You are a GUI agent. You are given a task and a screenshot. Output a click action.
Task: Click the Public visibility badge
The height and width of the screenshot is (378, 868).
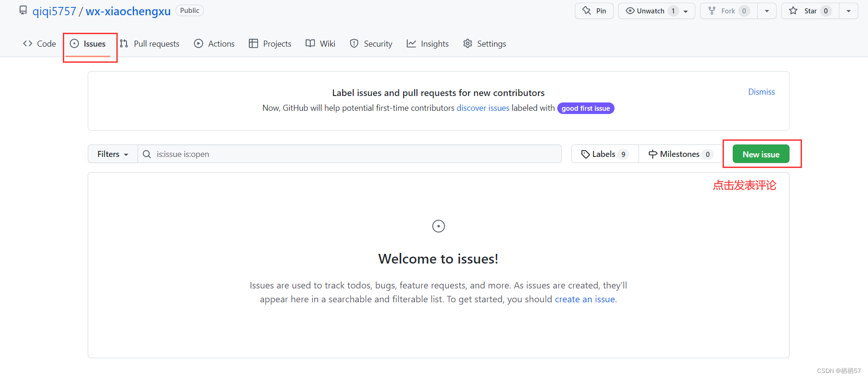pos(189,11)
